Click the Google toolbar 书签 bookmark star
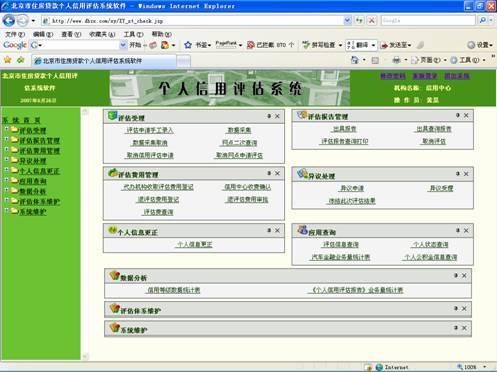 click(188, 45)
